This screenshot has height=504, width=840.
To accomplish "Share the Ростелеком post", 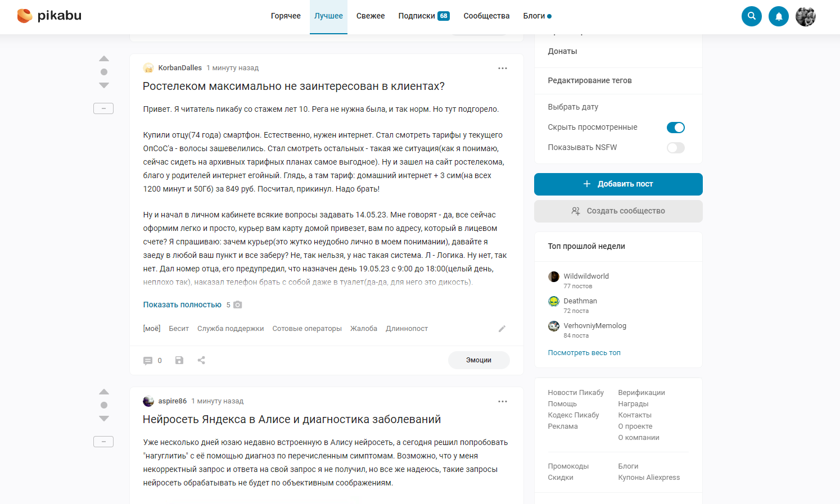I will (x=201, y=360).
